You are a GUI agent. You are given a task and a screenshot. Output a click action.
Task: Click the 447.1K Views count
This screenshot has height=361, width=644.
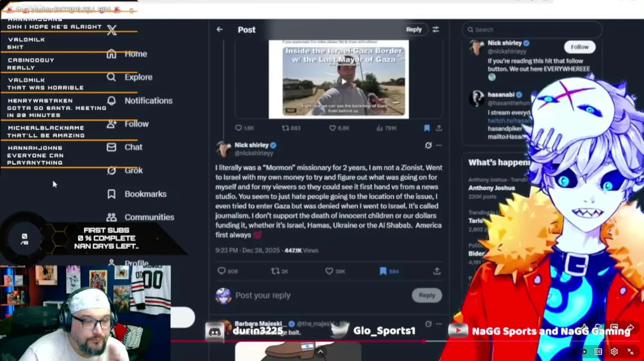click(x=301, y=250)
